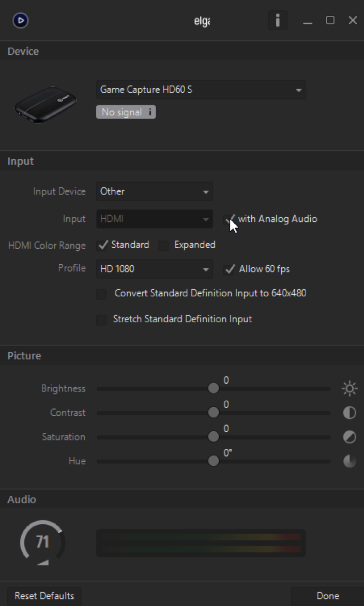Click the saturation icon
Viewport: 364px width, 606px height.
coord(350,437)
